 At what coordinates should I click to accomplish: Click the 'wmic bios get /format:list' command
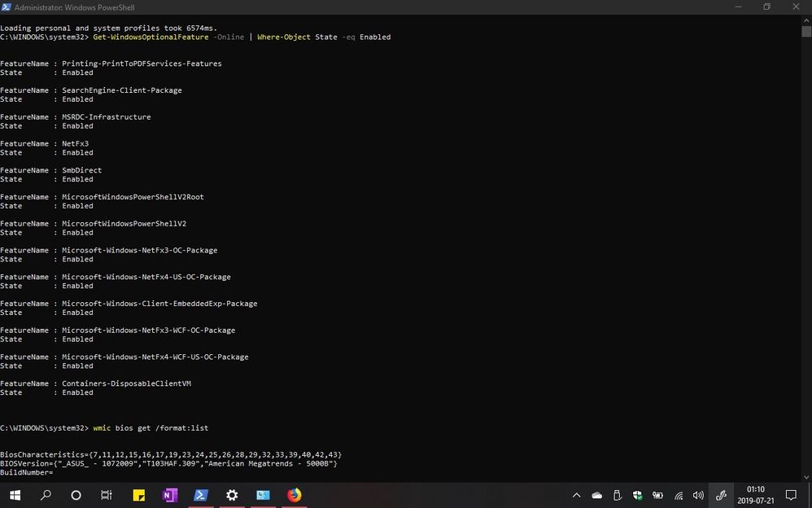[x=151, y=428]
